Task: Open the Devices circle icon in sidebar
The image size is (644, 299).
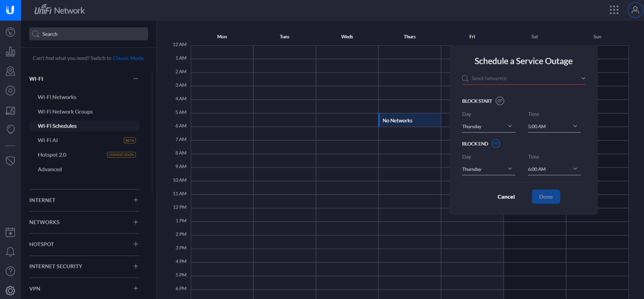Action: click(10, 90)
